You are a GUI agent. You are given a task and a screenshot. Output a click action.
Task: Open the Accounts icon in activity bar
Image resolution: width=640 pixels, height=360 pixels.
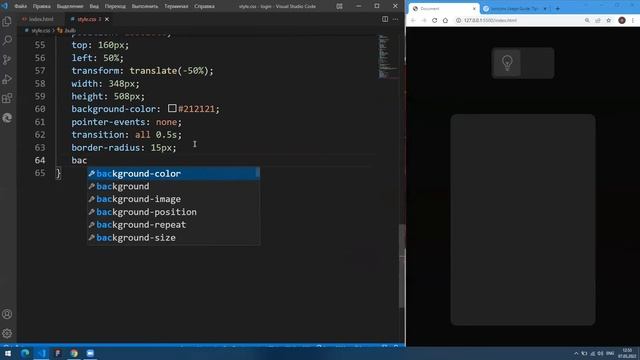point(7,314)
